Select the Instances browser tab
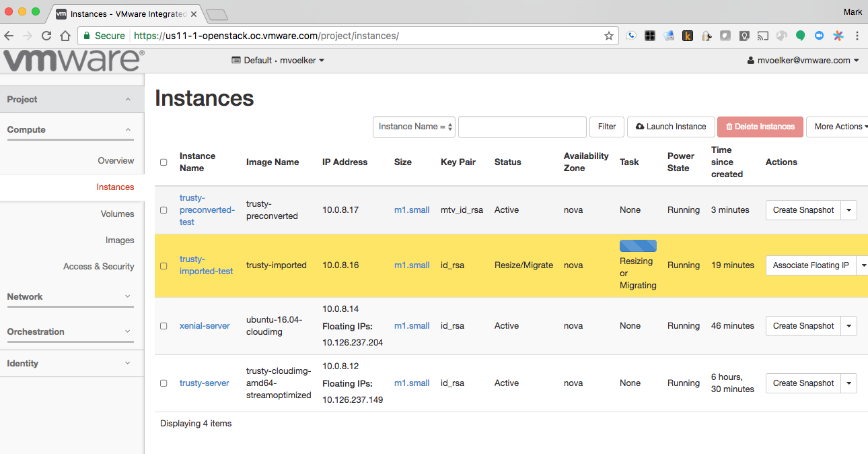The image size is (868, 454). 126,13
